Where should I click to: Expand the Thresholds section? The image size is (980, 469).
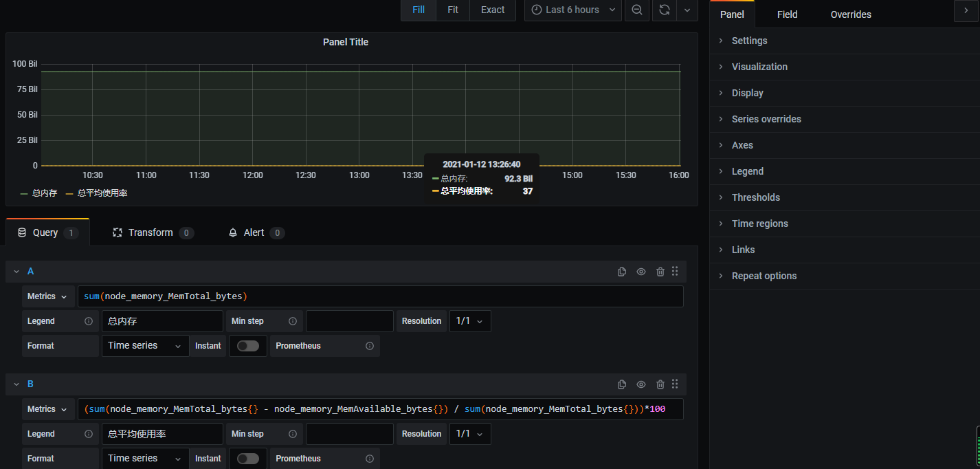coord(755,197)
